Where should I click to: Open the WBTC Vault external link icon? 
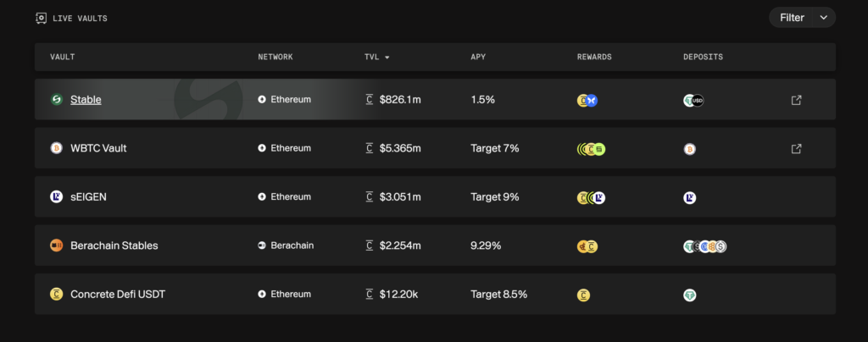point(796,149)
